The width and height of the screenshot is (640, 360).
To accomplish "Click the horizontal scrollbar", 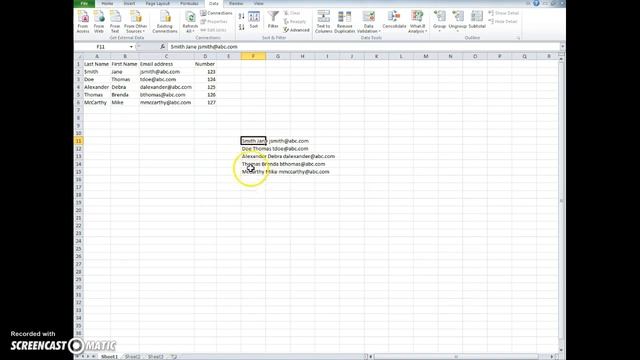I will pyautogui.click(x=456, y=357).
